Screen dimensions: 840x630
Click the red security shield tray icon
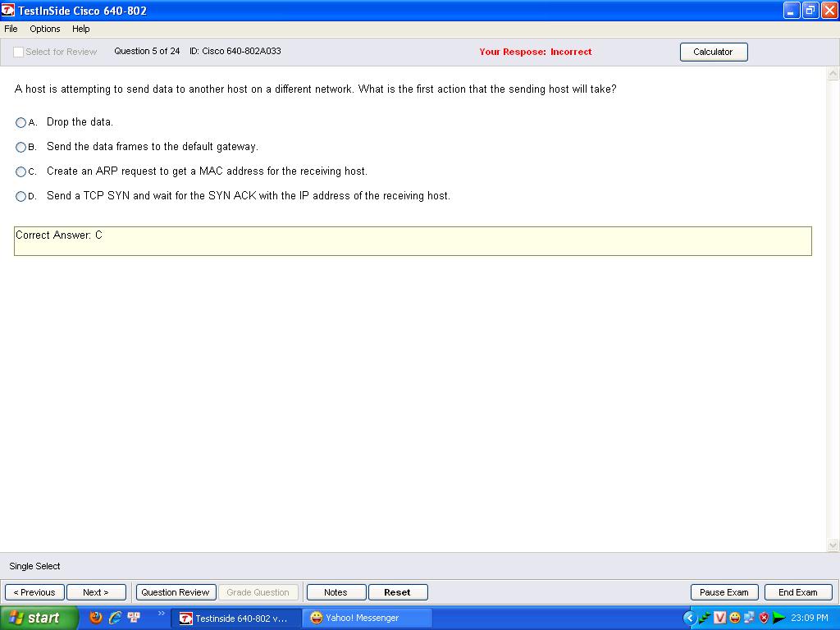click(764, 618)
